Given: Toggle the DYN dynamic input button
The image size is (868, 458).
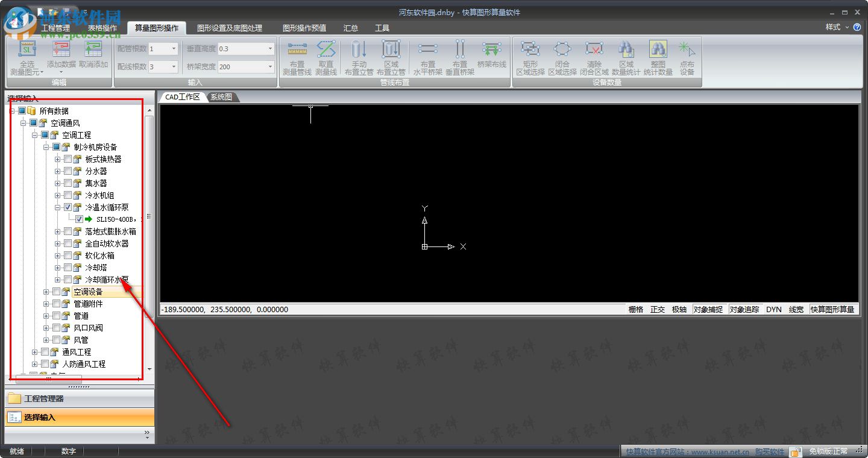Looking at the screenshot, I should (774, 309).
